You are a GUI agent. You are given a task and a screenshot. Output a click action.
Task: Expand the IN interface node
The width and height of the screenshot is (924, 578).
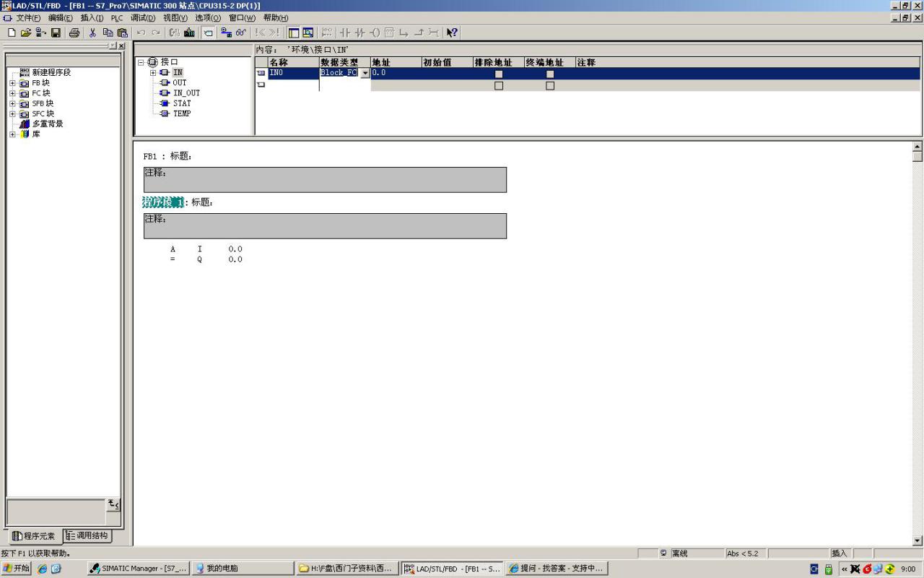(x=153, y=72)
